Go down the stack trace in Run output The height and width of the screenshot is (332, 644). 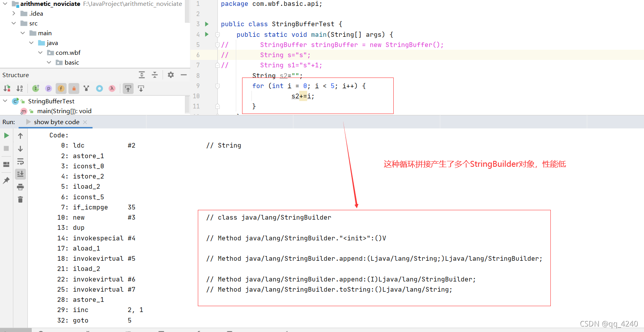pos(20,149)
